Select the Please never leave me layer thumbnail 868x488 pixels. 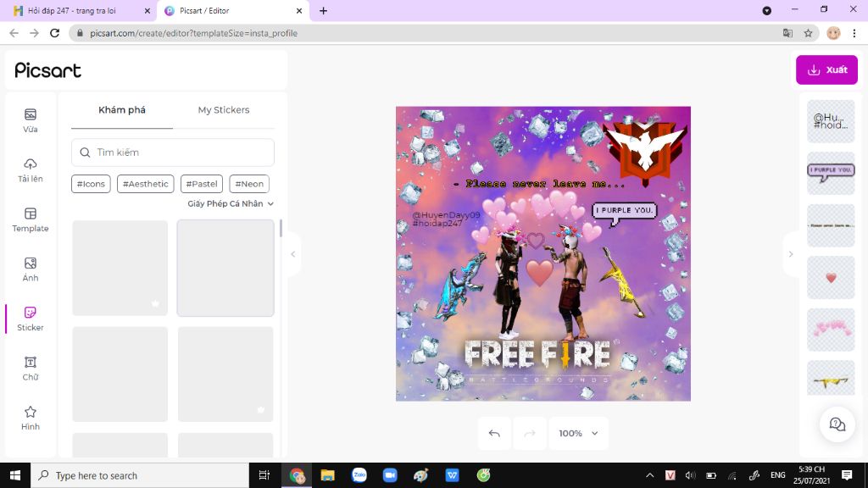tap(831, 225)
